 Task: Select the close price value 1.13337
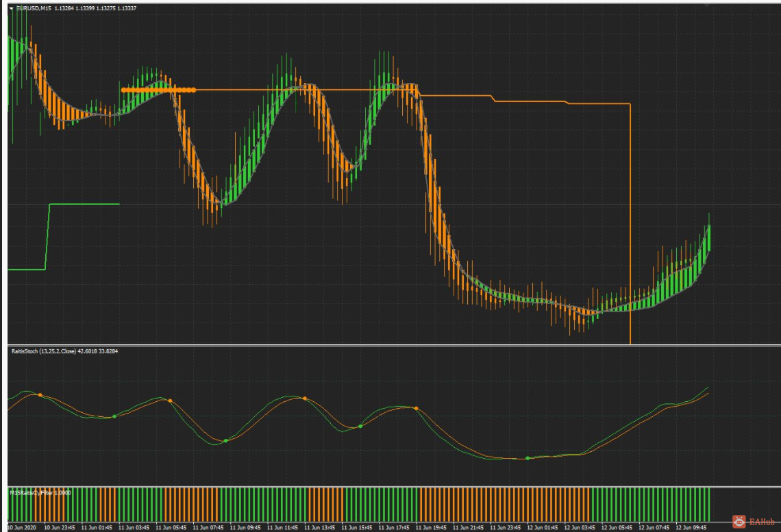127,8
